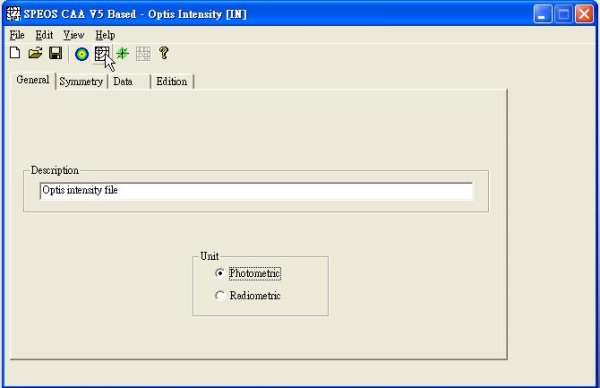Minimize the SPEOS window

[543, 15]
